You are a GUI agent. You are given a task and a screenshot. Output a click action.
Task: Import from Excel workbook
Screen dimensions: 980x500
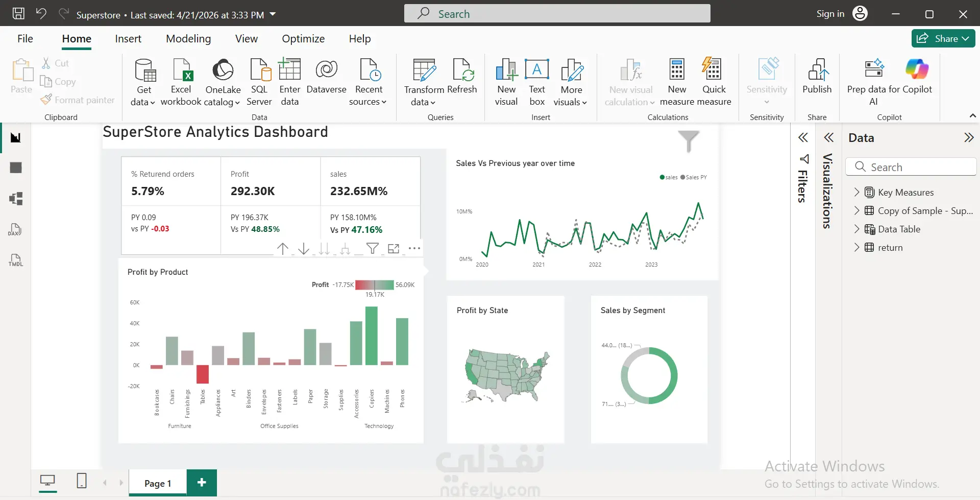point(181,82)
